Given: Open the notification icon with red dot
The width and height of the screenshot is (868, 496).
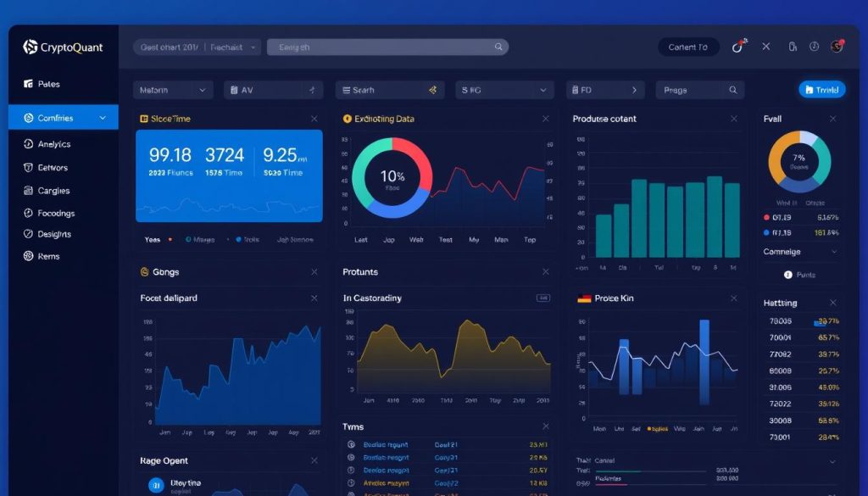Looking at the screenshot, I should [x=739, y=46].
